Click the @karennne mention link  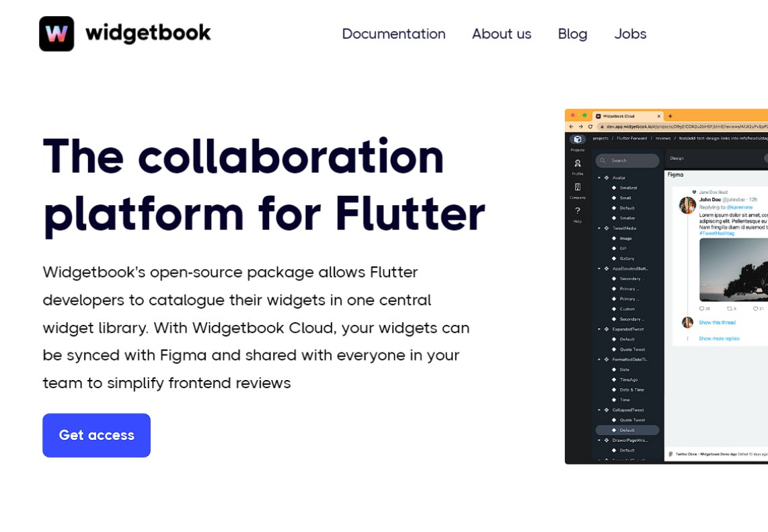[740, 207]
